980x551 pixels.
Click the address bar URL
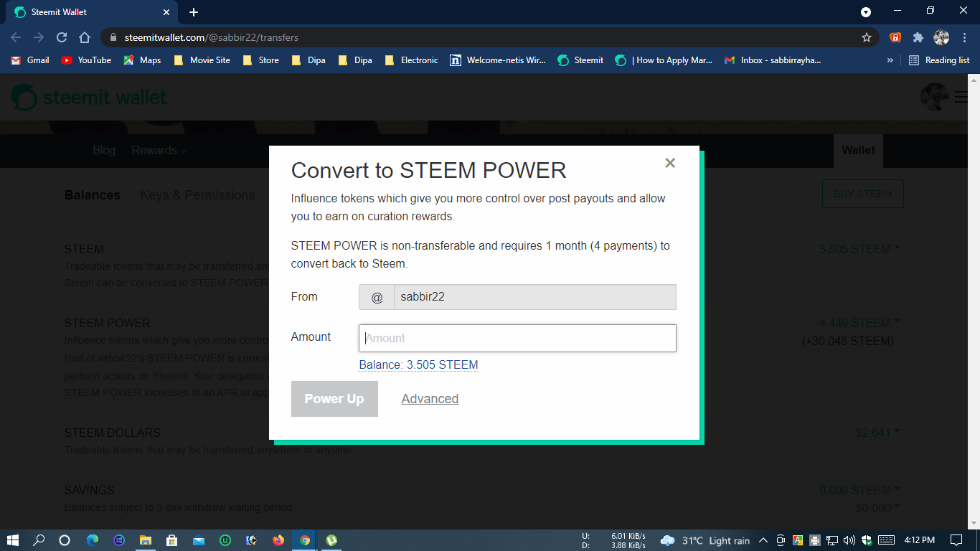point(212,37)
